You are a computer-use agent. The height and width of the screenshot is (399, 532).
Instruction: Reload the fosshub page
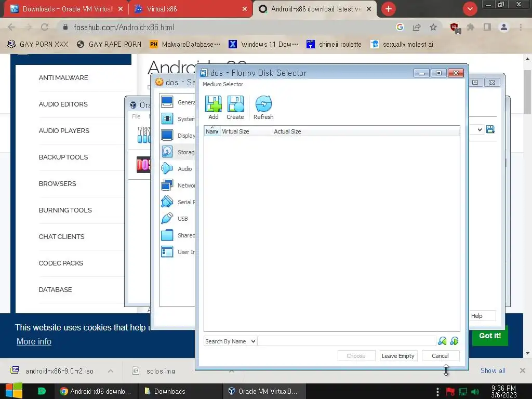(45, 27)
